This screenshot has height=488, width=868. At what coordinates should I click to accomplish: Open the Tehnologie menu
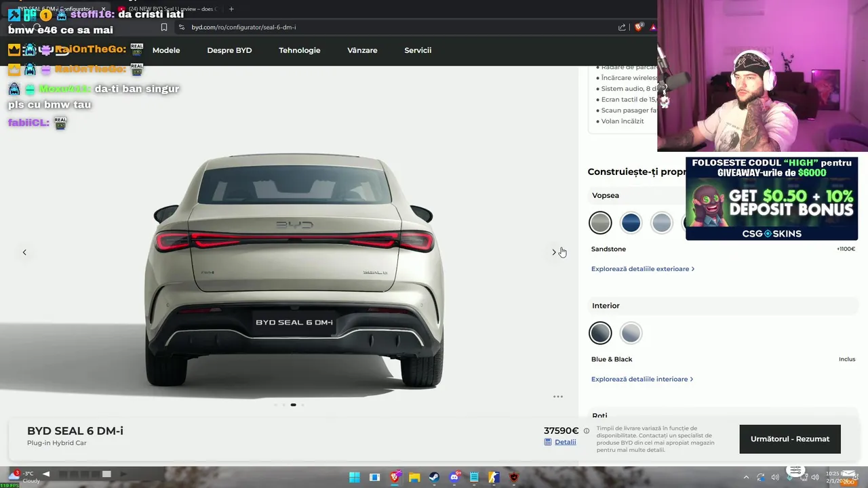pos(300,50)
